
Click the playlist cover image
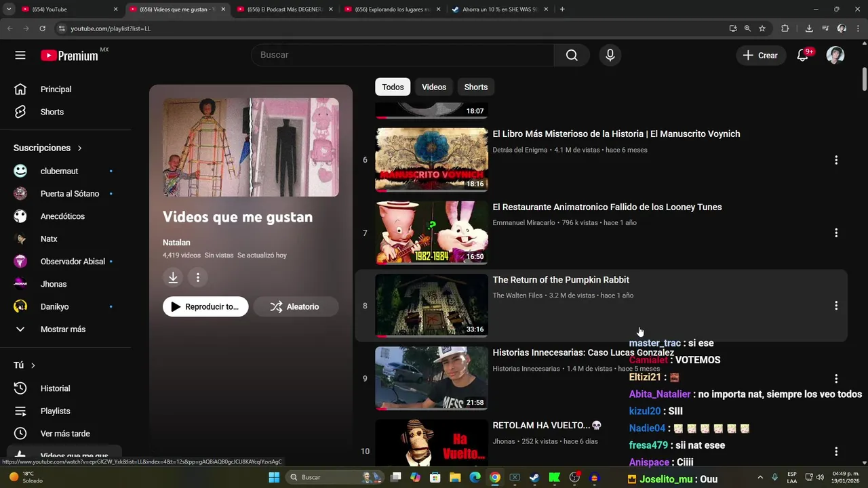click(251, 147)
